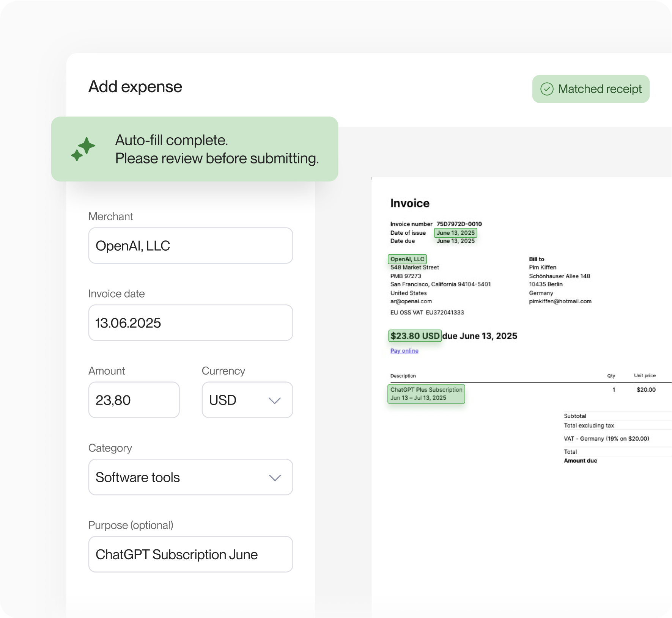This screenshot has height=618, width=672.
Task: Click the Add expense heading
Action: [x=135, y=87]
